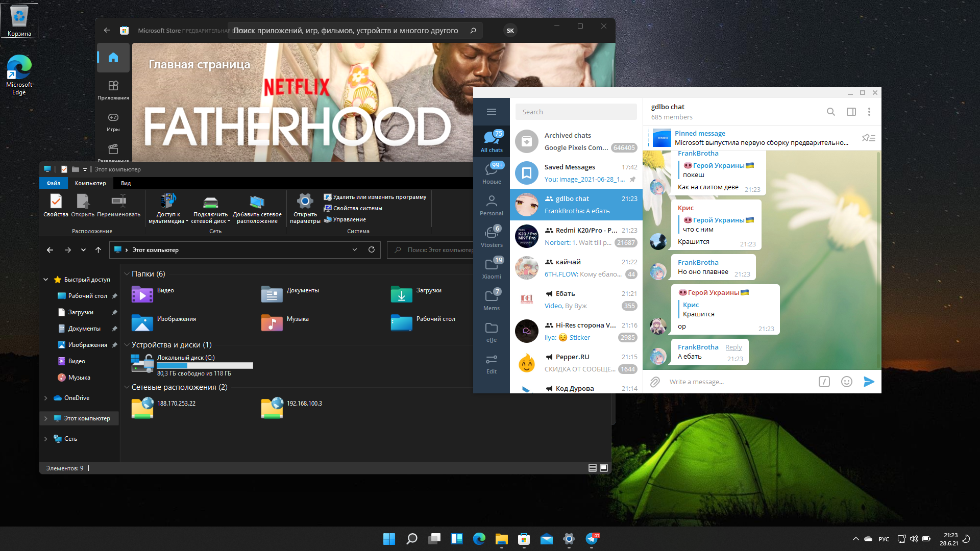The image size is (980, 551).
Task: Open the Personal folder in Telegram
Action: pyautogui.click(x=492, y=205)
